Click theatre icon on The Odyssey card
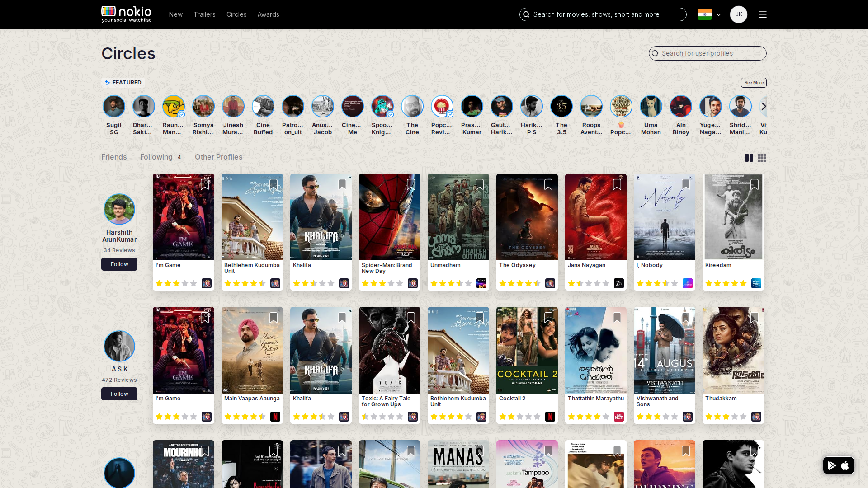 click(550, 283)
